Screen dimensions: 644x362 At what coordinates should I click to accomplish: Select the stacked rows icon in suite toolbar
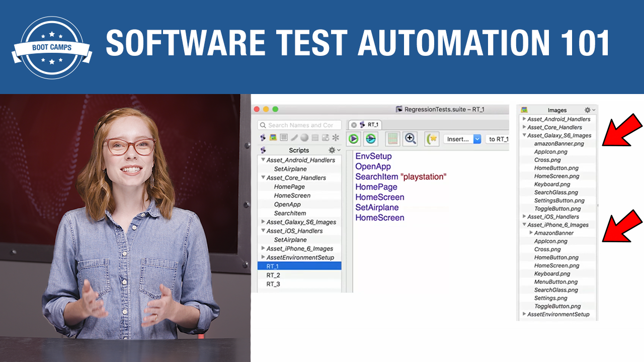pos(315,137)
